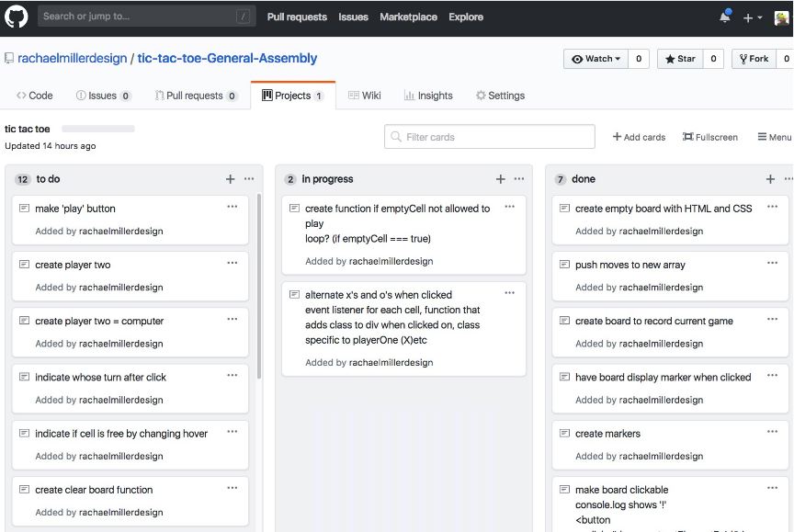Switch to the repository Pull requests tab

point(196,96)
